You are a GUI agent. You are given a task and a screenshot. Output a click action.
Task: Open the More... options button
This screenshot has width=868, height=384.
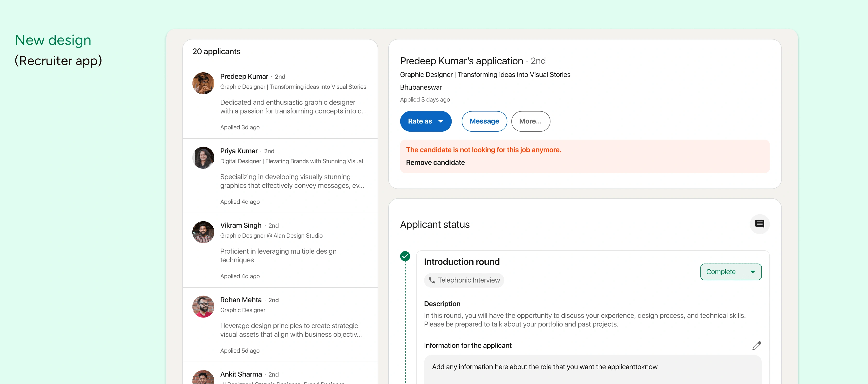point(530,121)
